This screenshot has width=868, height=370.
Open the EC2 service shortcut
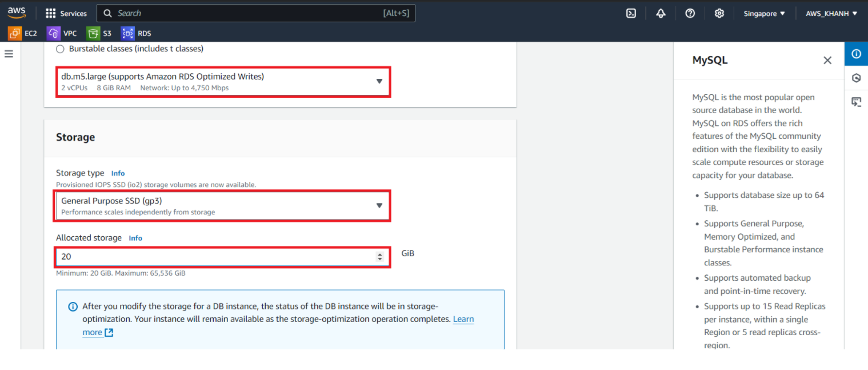(23, 33)
